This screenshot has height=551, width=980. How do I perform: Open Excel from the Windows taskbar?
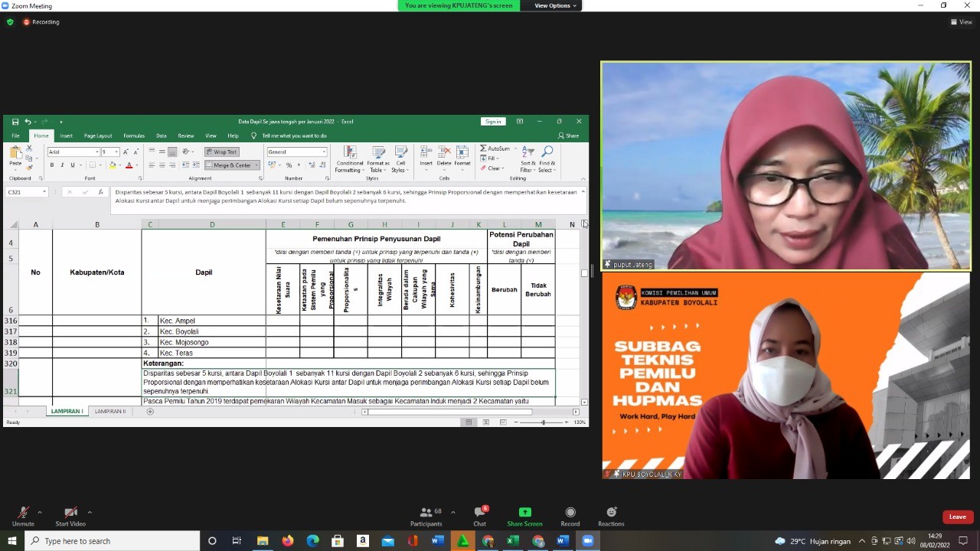[513, 541]
